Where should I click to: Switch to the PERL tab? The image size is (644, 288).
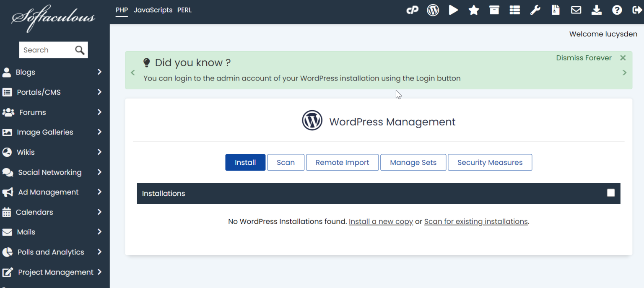point(184,10)
